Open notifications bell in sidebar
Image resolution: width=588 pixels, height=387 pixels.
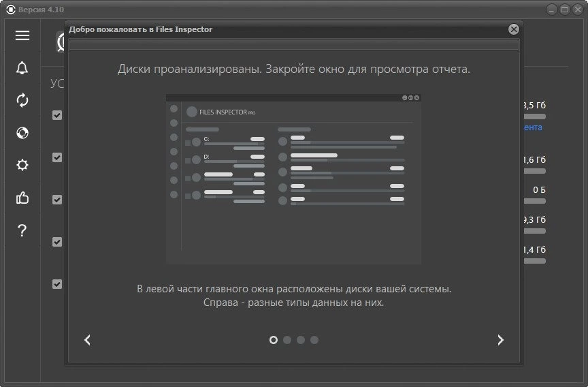click(x=22, y=68)
